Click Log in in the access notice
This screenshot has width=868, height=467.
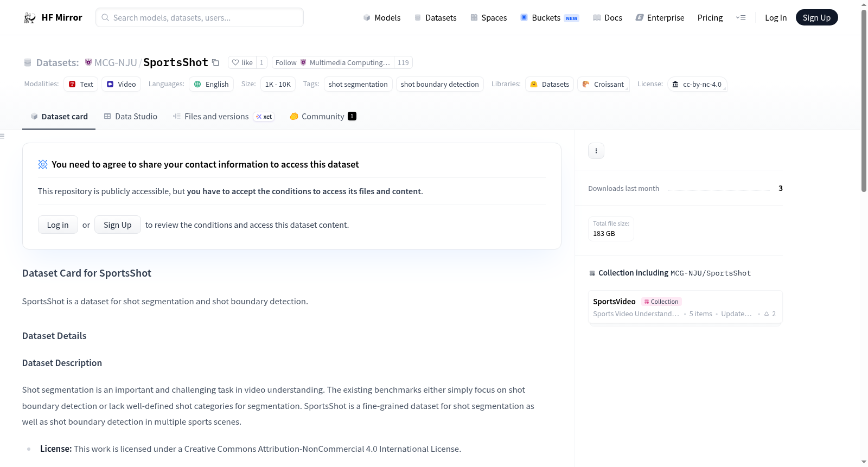[x=58, y=225]
